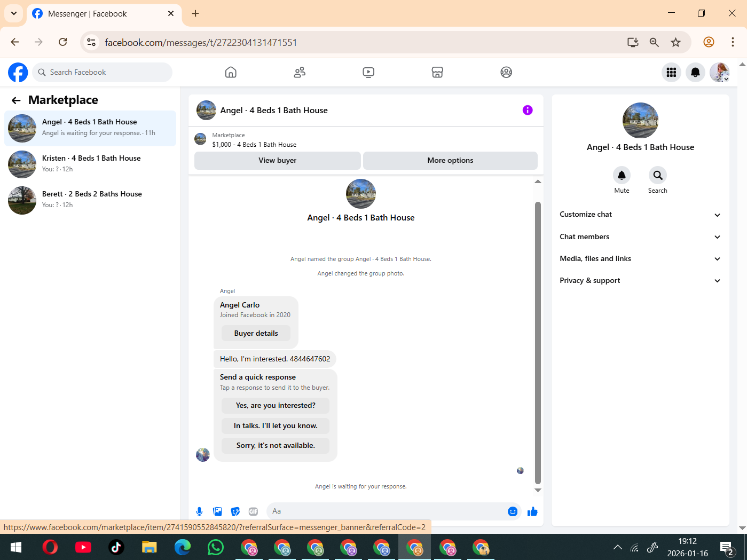Image resolution: width=747 pixels, height=560 pixels.
Task: Send 'Sorry, it's not available.' response
Action: pyautogui.click(x=276, y=446)
